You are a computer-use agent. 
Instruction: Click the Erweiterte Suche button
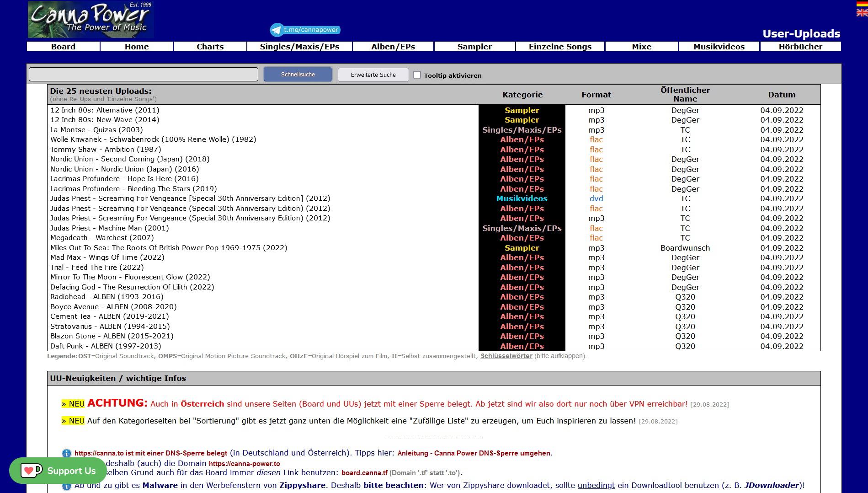[x=373, y=75]
